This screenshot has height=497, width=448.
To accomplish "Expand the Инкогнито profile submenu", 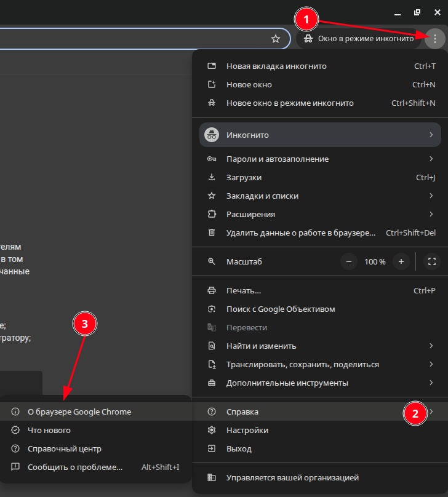I will pyautogui.click(x=320, y=135).
